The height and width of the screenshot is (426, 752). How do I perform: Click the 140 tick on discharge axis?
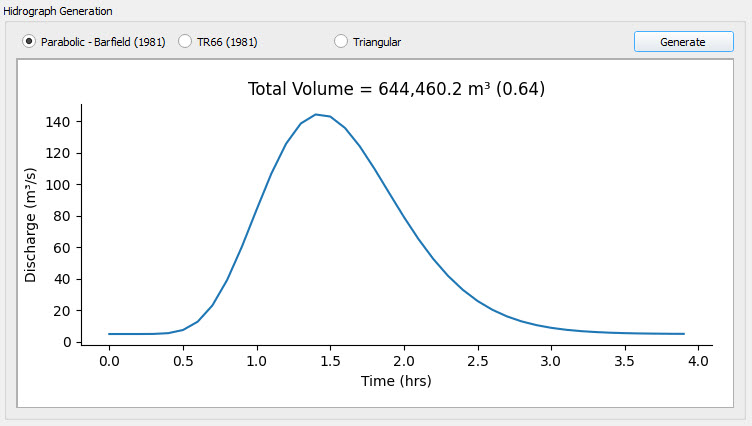click(x=56, y=122)
